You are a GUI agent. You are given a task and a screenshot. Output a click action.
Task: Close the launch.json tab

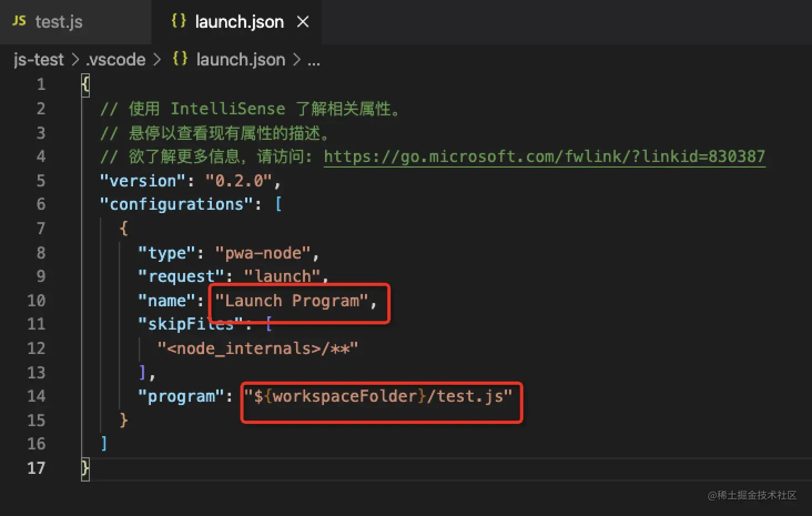click(303, 22)
